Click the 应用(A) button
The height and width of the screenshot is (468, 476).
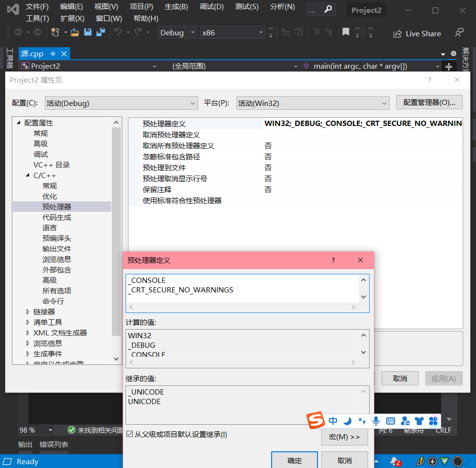coord(444,378)
